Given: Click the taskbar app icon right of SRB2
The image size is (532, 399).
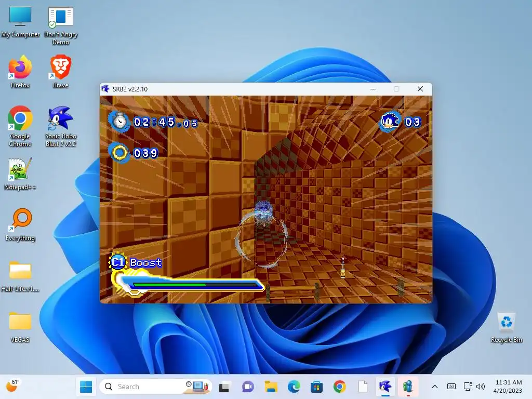Looking at the screenshot, I should point(408,387).
